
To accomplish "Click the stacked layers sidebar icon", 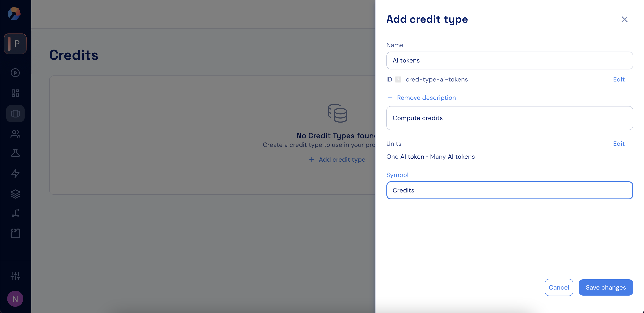I will coord(15,194).
